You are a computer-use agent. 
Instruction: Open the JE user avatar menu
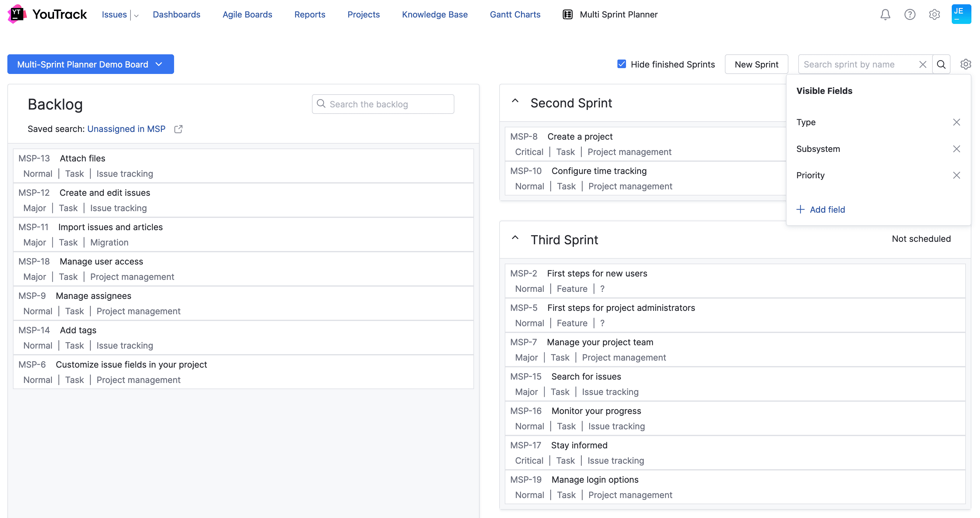tap(961, 14)
